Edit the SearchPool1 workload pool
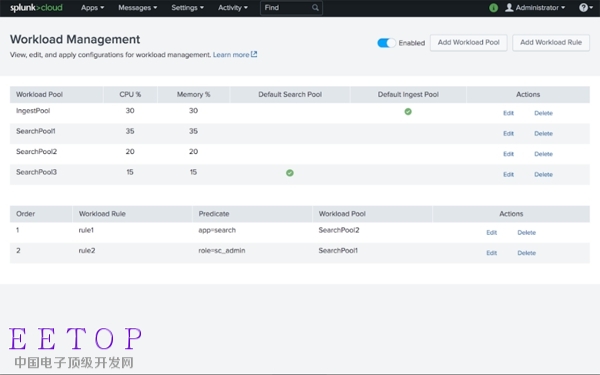 point(508,134)
